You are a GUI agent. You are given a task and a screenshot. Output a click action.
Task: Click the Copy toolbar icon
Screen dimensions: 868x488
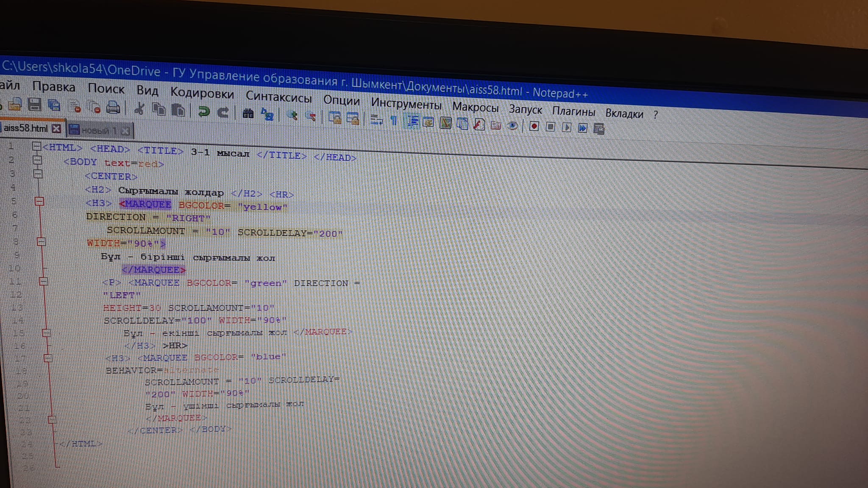click(x=159, y=109)
